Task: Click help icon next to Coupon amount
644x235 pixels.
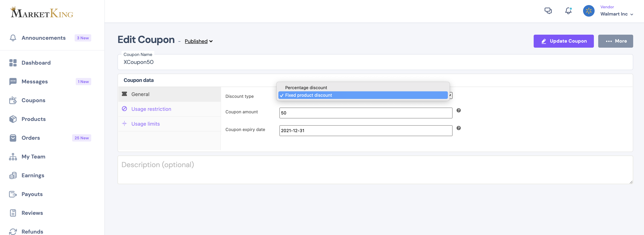Action: pos(458,110)
